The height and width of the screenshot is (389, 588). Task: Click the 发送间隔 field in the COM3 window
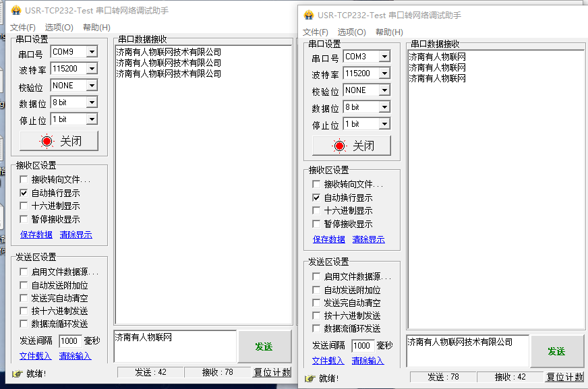(x=362, y=345)
